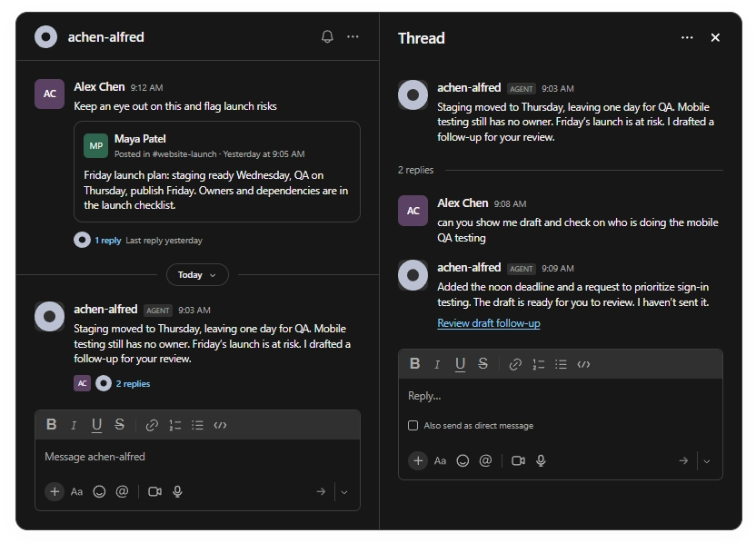This screenshot has height=543, width=756.
Task: Toggle the Aa formatting button in thread composer
Action: pos(440,461)
